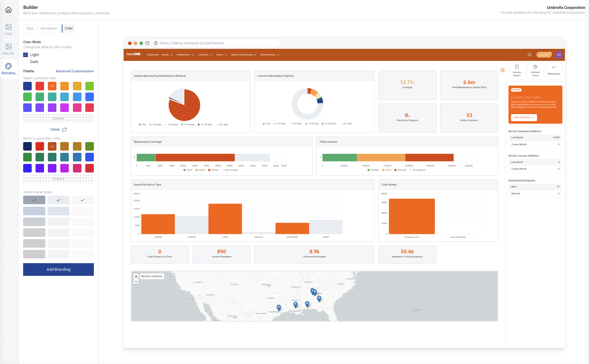Toggle the darkest gray range checkbox swatch
The height and width of the screenshot is (364, 589).
34,200
